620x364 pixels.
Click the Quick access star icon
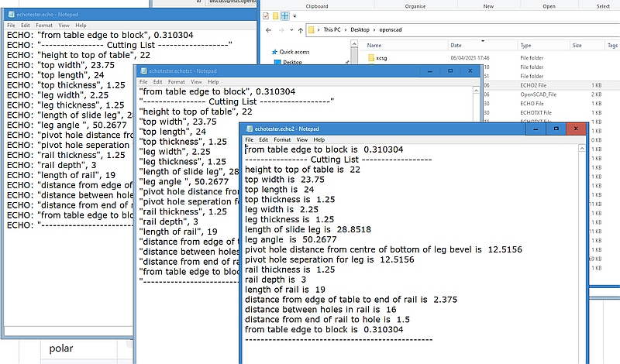pos(273,51)
